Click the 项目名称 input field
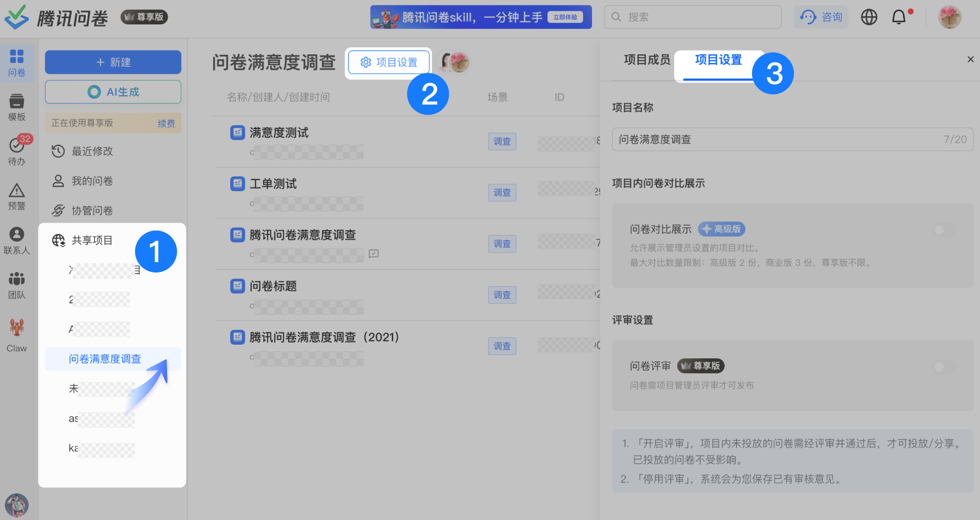Screen dimensions: 980x520 click(x=792, y=139)
